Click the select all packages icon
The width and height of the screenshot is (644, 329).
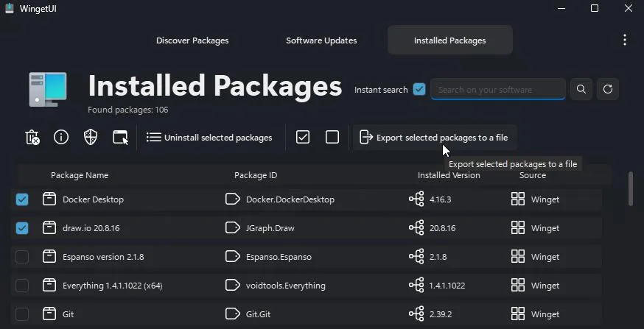303,138
